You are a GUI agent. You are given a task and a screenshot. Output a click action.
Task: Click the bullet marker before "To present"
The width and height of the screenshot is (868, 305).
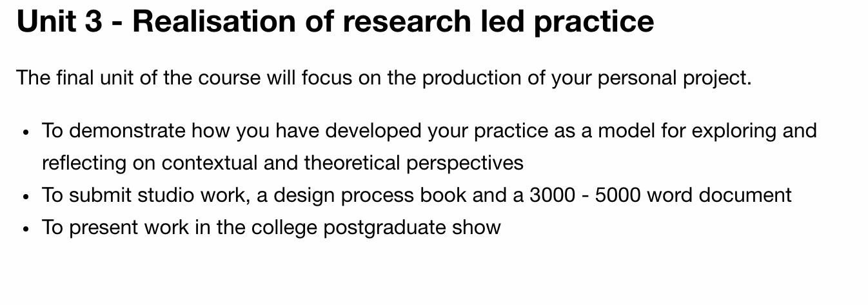pyautogui.click(x=25, y=229)
